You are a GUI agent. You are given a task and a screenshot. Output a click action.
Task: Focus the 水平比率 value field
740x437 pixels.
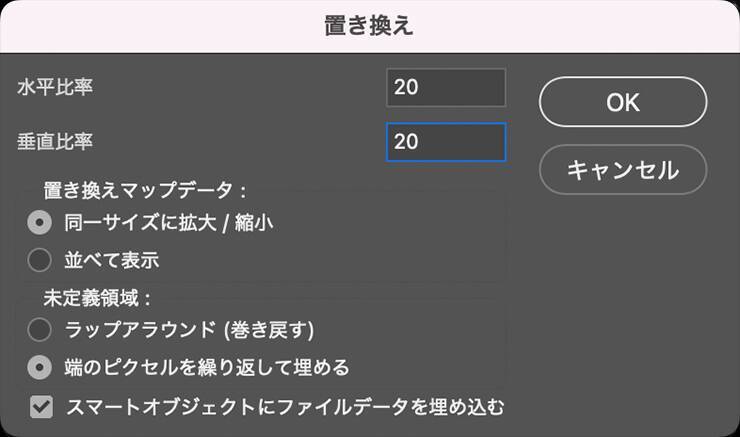(445, 87)
